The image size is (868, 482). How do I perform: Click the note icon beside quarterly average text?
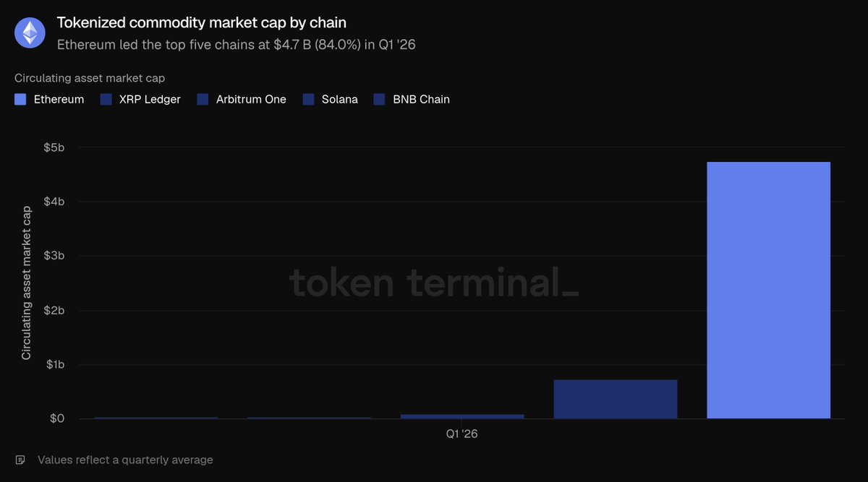point(21,460)
